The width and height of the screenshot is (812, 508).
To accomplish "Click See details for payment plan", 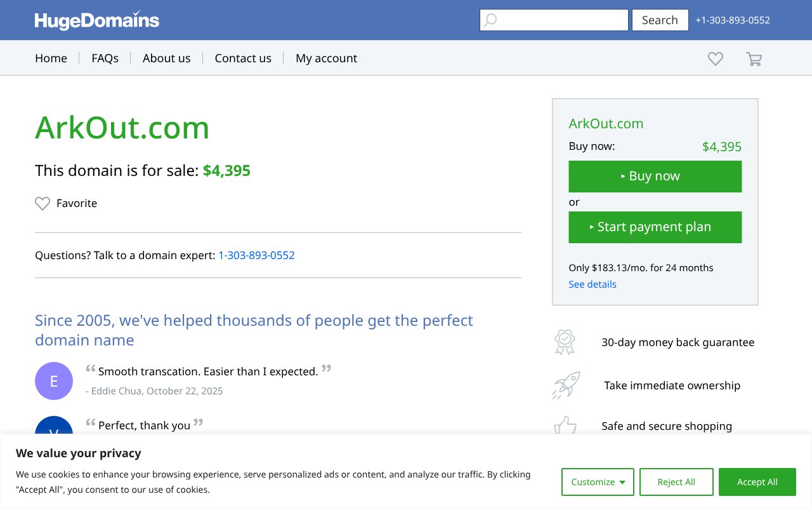I will (593, 284).
